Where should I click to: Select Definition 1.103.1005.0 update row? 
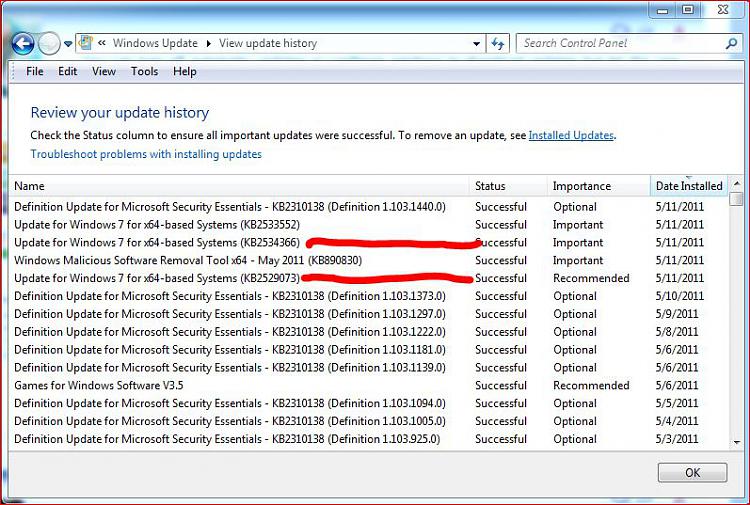[368, 421]
